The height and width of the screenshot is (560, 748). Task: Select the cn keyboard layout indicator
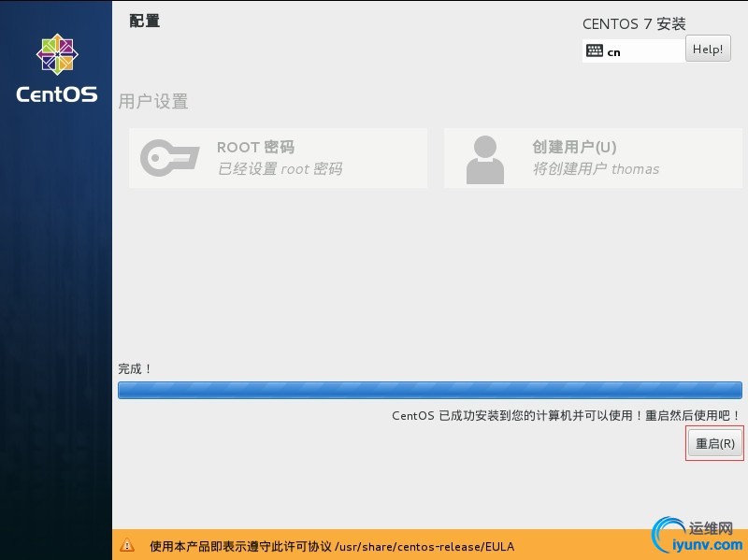[x=633, y=51]
